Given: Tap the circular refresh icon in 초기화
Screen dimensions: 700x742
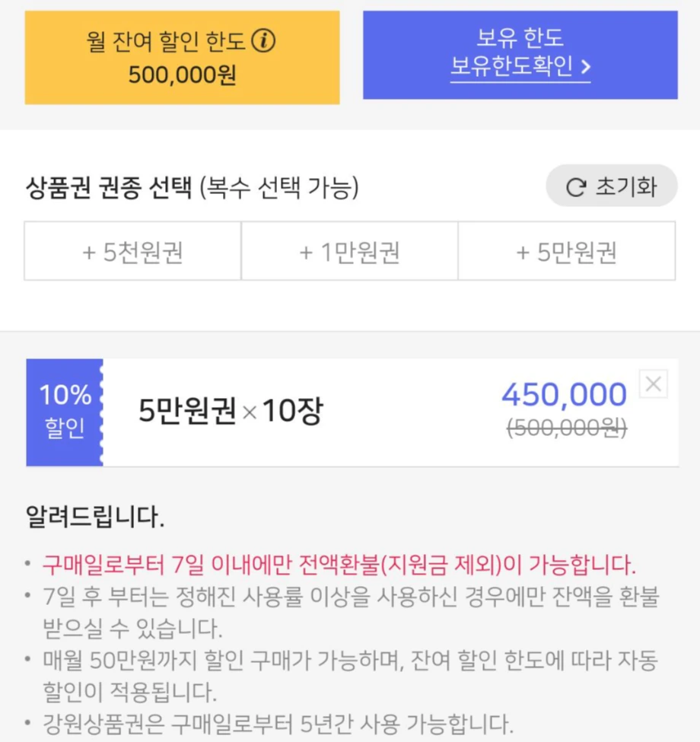Looking at the screenshot, I should (x=576, y=187).
